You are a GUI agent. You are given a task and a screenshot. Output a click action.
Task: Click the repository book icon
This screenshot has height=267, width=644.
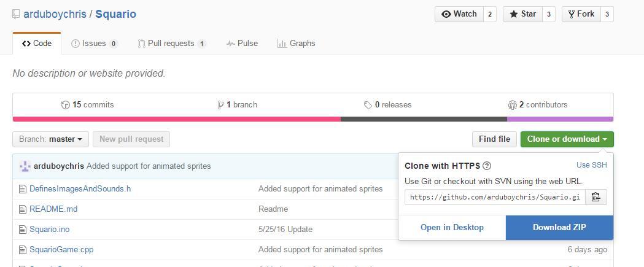tap(16, 14)
